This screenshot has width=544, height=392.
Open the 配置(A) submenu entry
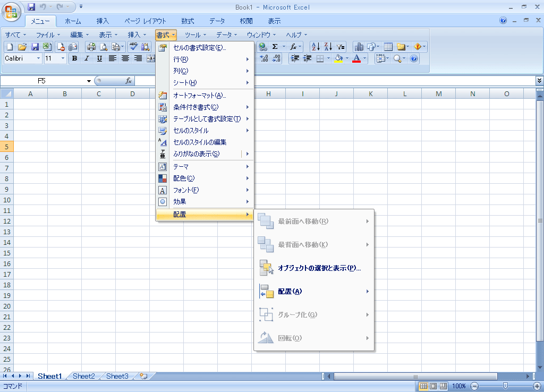pyautogui.click(x=314, y=292)
